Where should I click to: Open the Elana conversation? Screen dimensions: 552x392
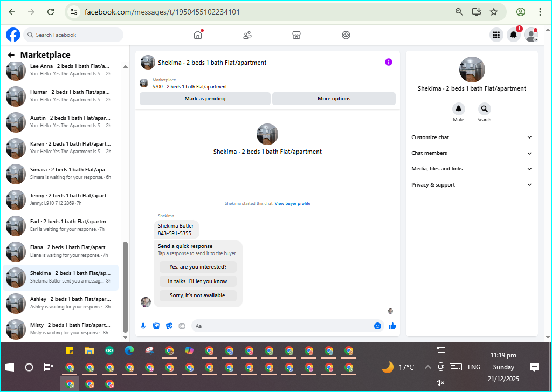pos(61,251)
